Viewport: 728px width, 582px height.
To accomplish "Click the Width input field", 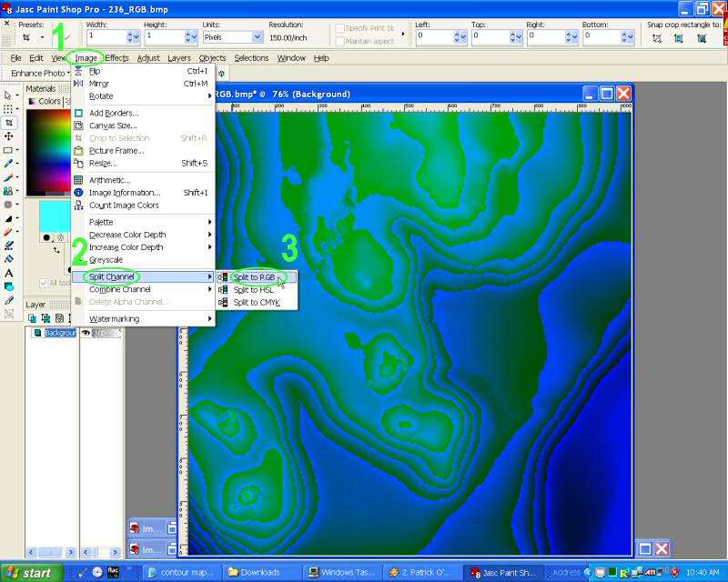I will pyautogui.click(x=105, y=37).
